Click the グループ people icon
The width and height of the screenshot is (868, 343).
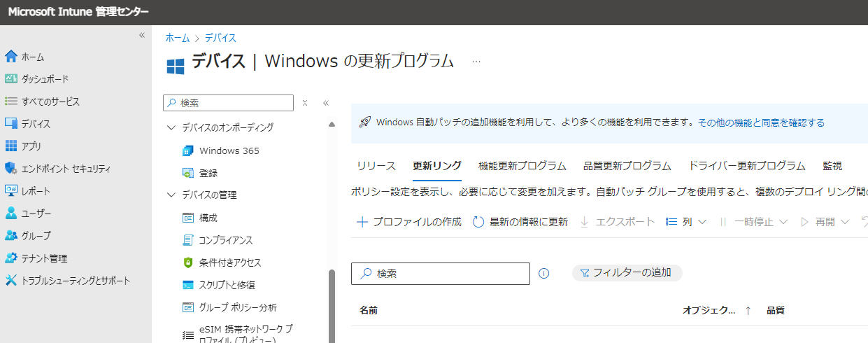[10, 236]
